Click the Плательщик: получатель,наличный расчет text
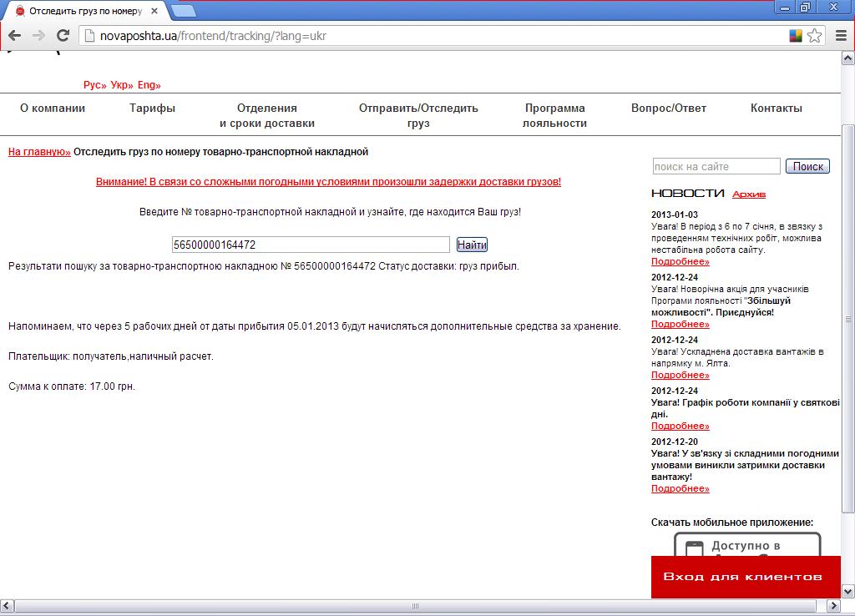The width and height of the screenshot is (855, 616). tap(111, 356)
